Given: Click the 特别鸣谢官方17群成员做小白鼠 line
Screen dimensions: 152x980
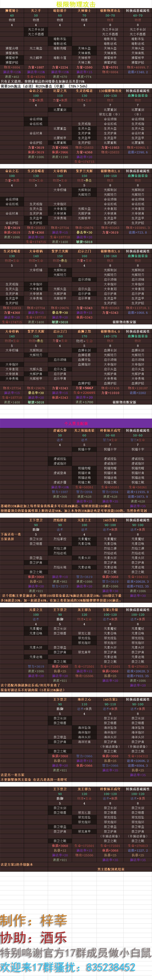Looking at the screenshot, I should tap(76, 953).
